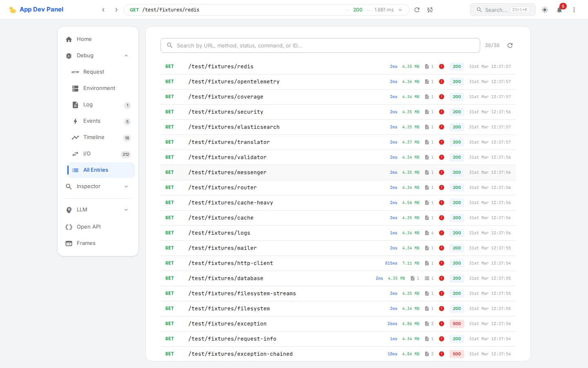Toggle the exclamation error indicator on redis row

pyautogui.click(x=441, y=66)
